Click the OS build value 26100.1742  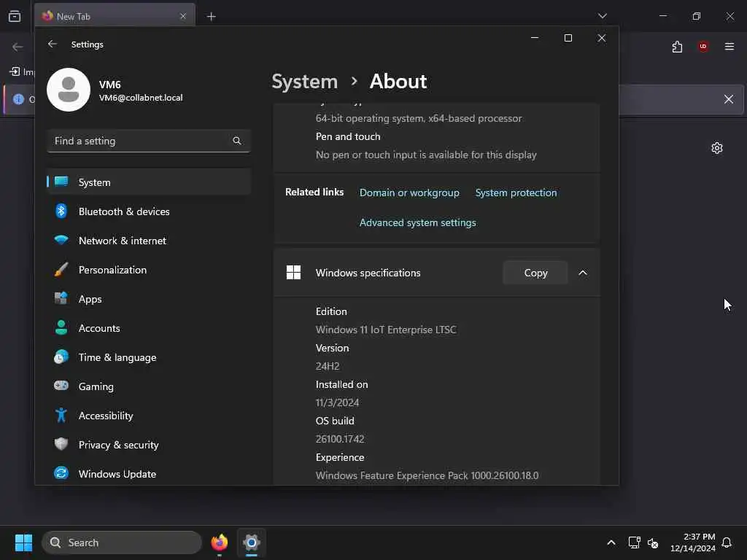pyautogui.click(x=340, y=438)
